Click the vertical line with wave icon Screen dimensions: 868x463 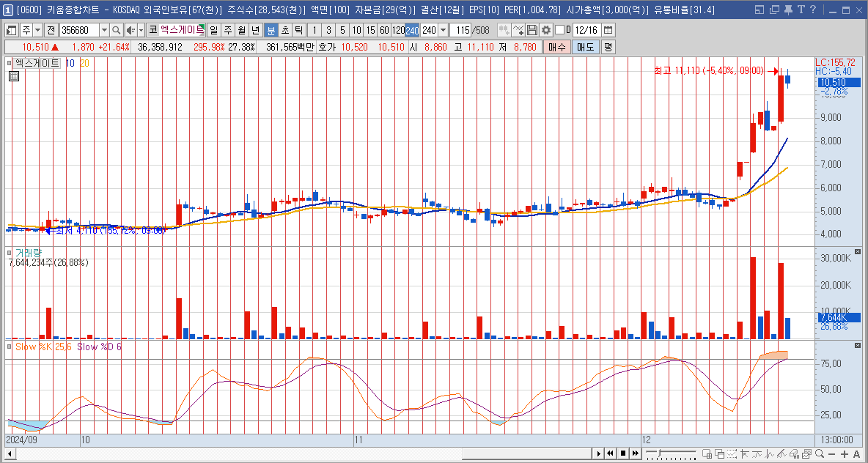tap(770, 454)
